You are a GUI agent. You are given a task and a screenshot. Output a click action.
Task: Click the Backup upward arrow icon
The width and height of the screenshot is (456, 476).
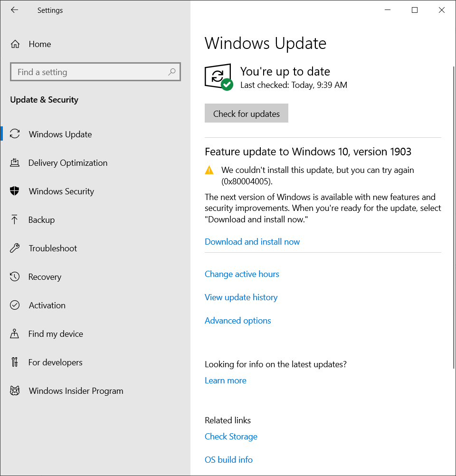[14, 219]
